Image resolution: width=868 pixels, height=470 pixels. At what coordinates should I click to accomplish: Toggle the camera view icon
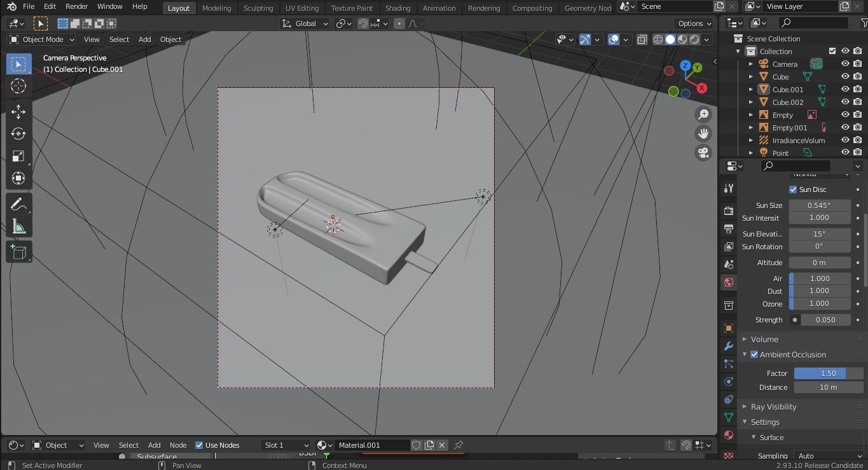[x=703, y=153]
